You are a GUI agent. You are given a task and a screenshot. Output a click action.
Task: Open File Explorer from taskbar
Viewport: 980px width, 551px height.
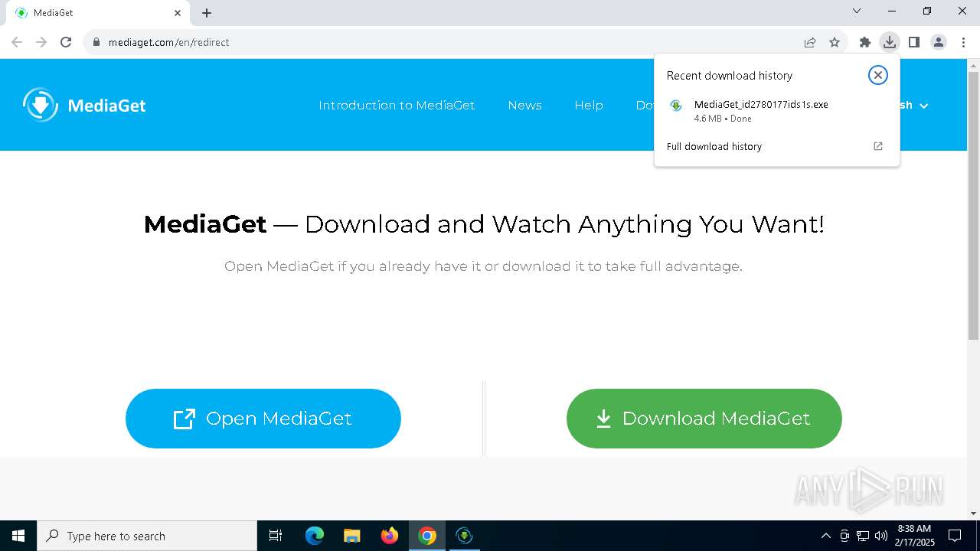coord(351,536)
